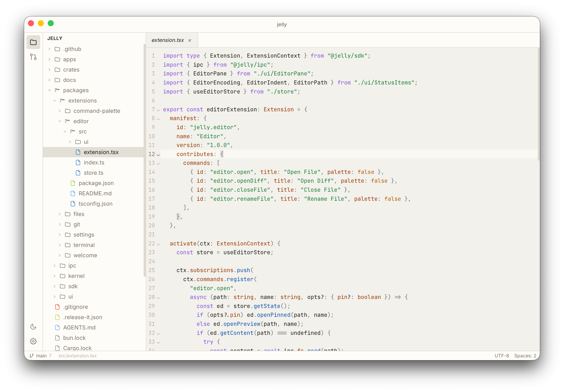
Task: Click the README.md file icon
Action: pyautogui.click(x=73, y=193)
